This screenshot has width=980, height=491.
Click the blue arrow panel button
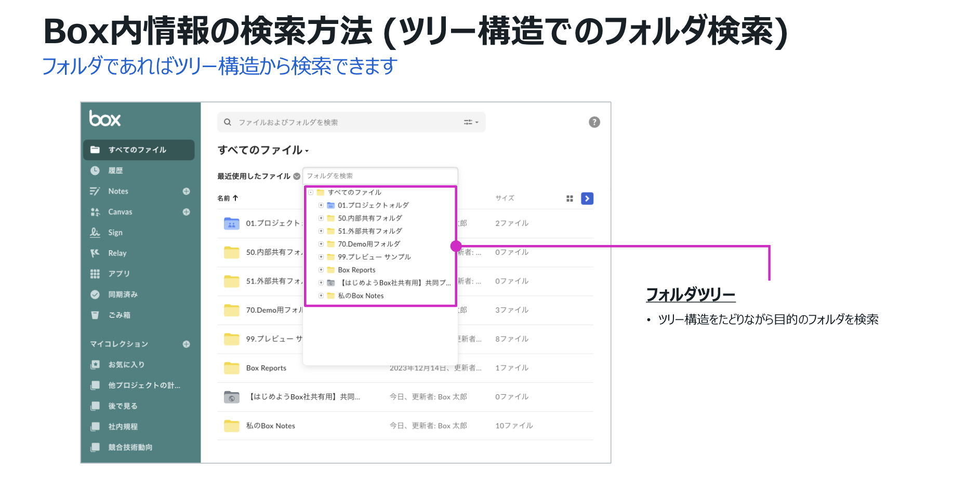tap(587, 199)
